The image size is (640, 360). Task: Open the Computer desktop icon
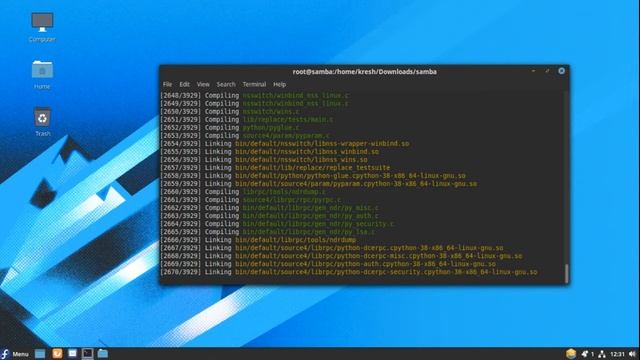(x=42, y=27)
